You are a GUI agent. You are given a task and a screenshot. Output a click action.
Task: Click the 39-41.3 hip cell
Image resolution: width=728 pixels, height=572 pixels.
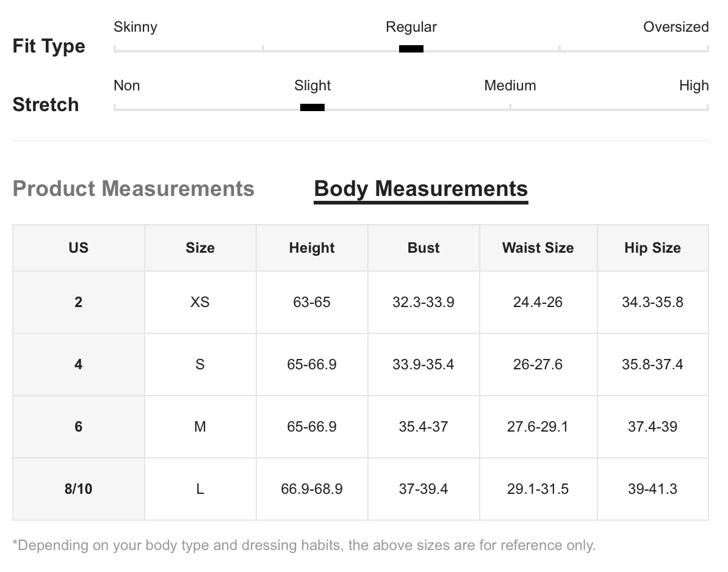(652, 489)
